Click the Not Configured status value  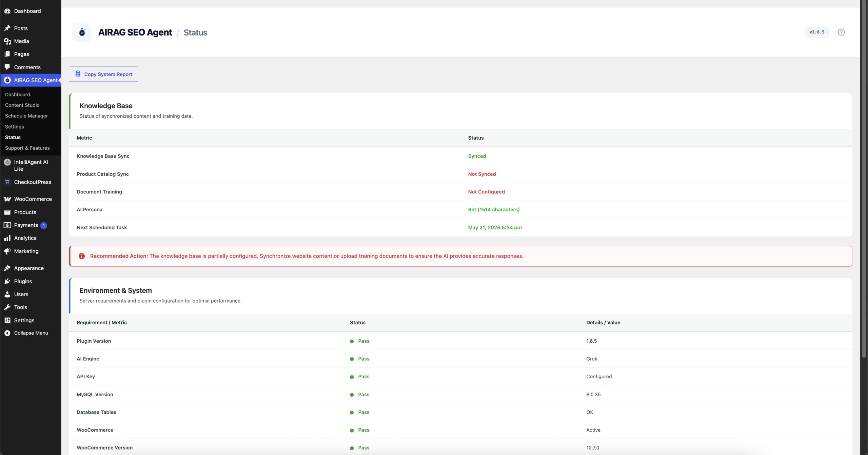[486, 192]
